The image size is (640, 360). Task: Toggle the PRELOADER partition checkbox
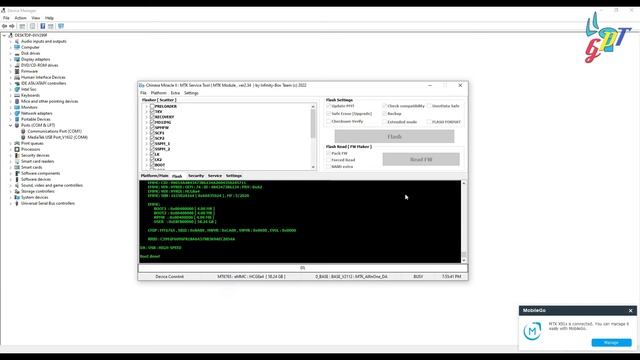152,106
